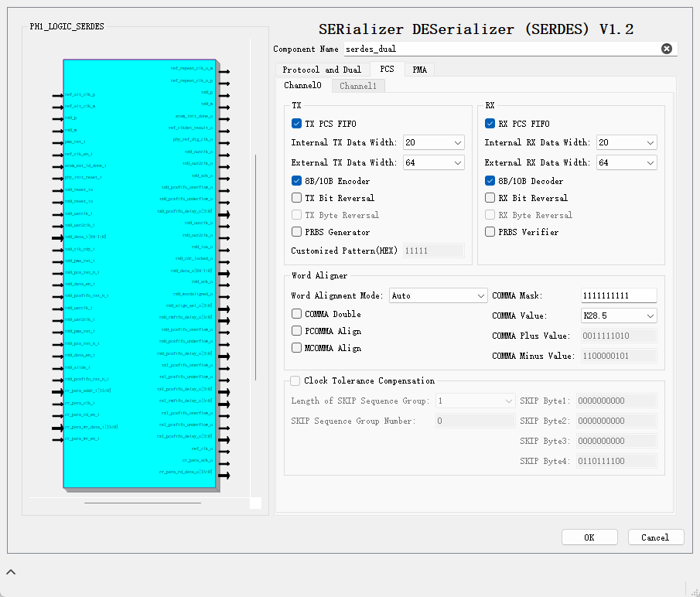Expand the bottom-left up chevron icon
700x597 pixels.
11,572
